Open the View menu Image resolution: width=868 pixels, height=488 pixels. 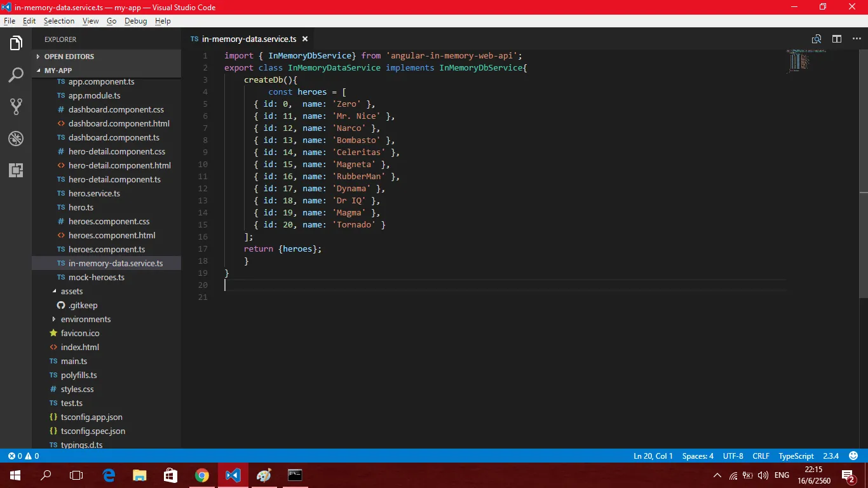point(91,21)
